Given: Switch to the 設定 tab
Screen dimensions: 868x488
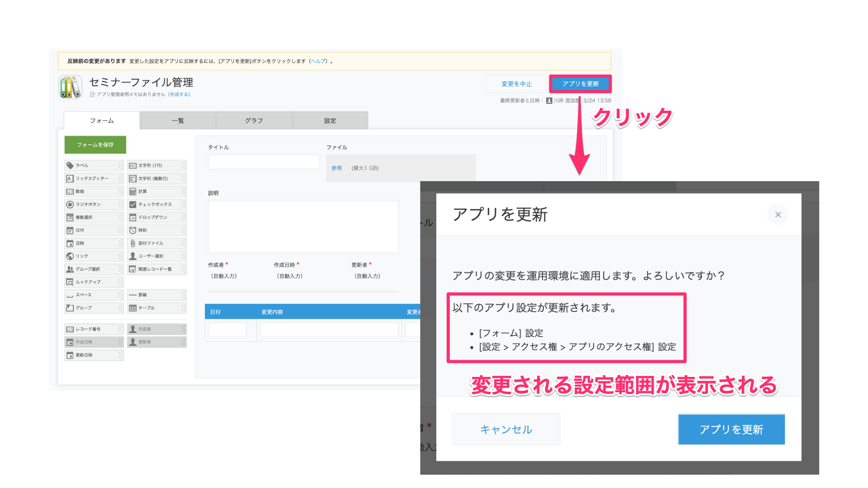Looking at the screenshot, I should tap(330, 120).
